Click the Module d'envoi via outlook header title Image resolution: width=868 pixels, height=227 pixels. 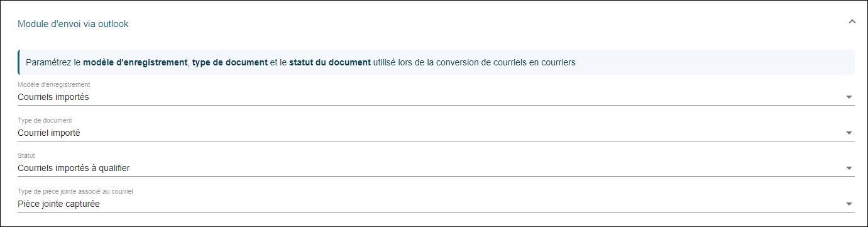74,24
